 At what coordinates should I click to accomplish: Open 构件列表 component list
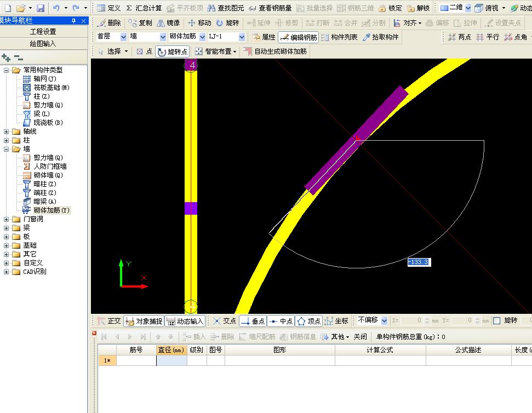[x=339, y=37]
